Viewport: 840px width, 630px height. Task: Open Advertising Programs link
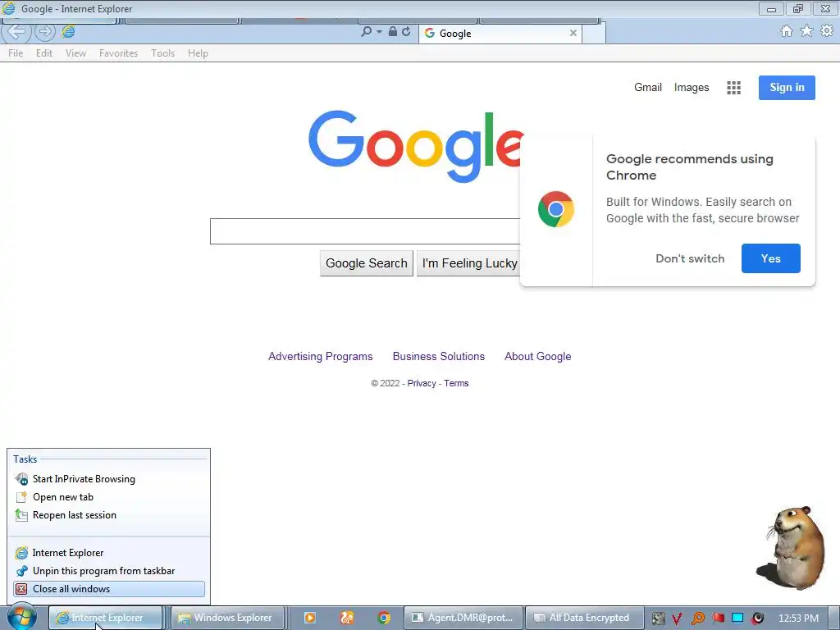pos(321,356)
